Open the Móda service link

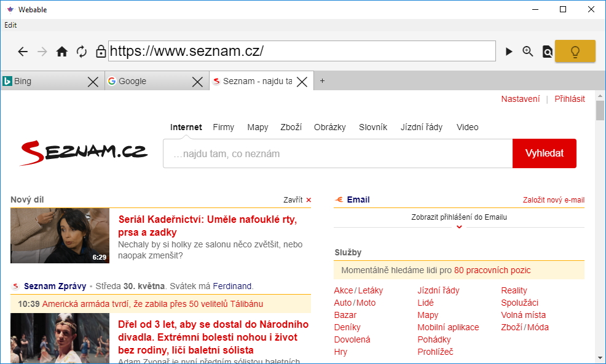tap(538, 327)
